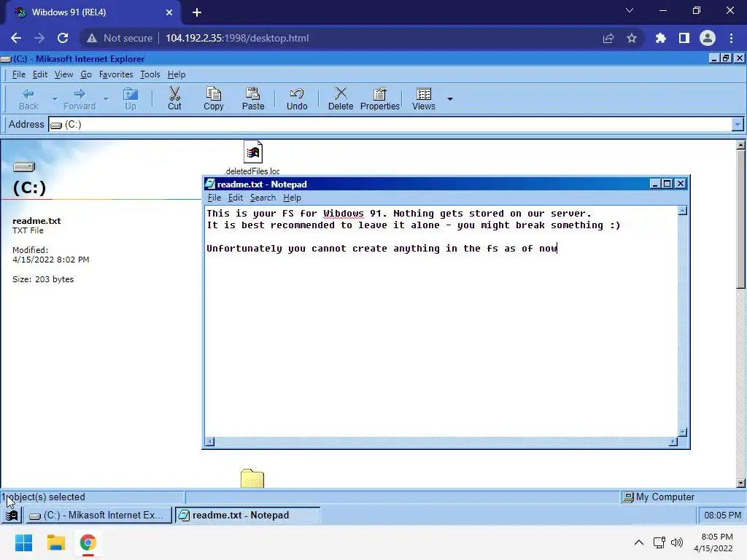Go up one folder with Up icon

(x=130, y=99)
